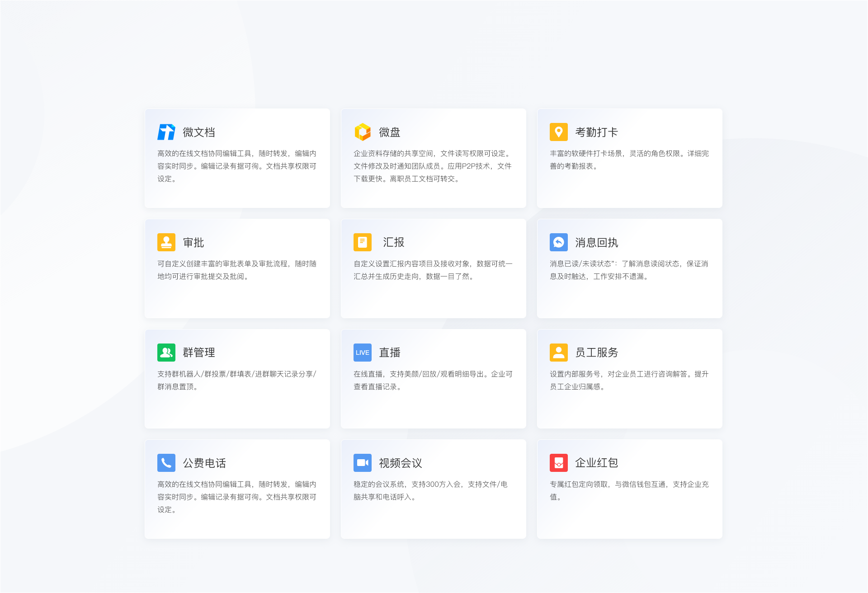Click the 群管理 green group icon

166,353
